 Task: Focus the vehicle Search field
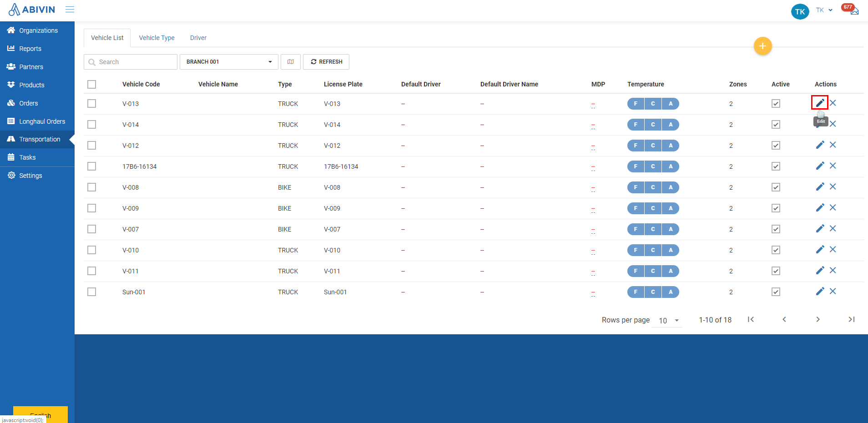coord(131,62)
